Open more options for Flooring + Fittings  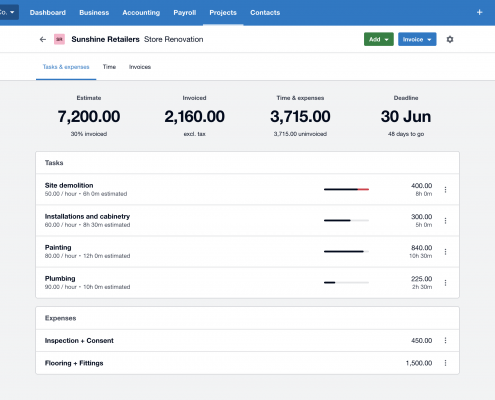tap(445, 363)
